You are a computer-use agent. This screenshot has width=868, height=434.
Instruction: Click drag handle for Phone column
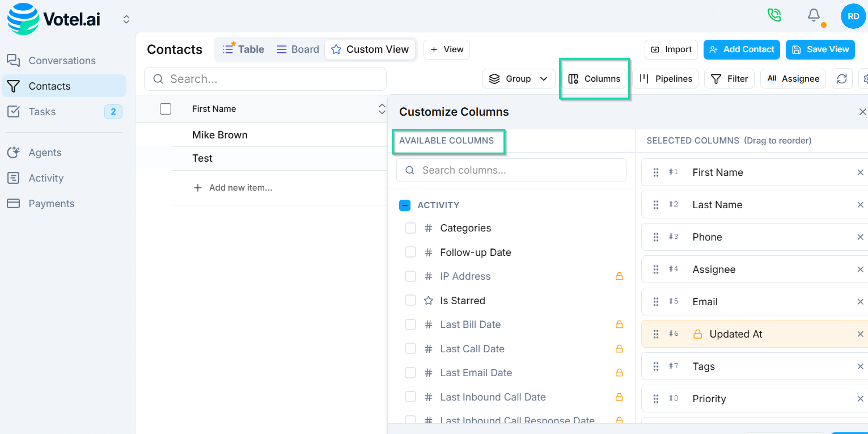click(656, 237)
